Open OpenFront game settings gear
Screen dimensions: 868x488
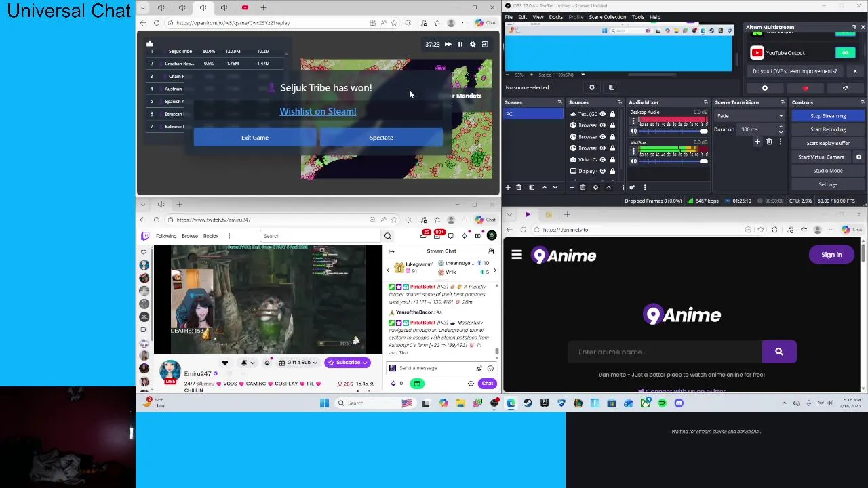pyautogui.click(x=473, y=44)
